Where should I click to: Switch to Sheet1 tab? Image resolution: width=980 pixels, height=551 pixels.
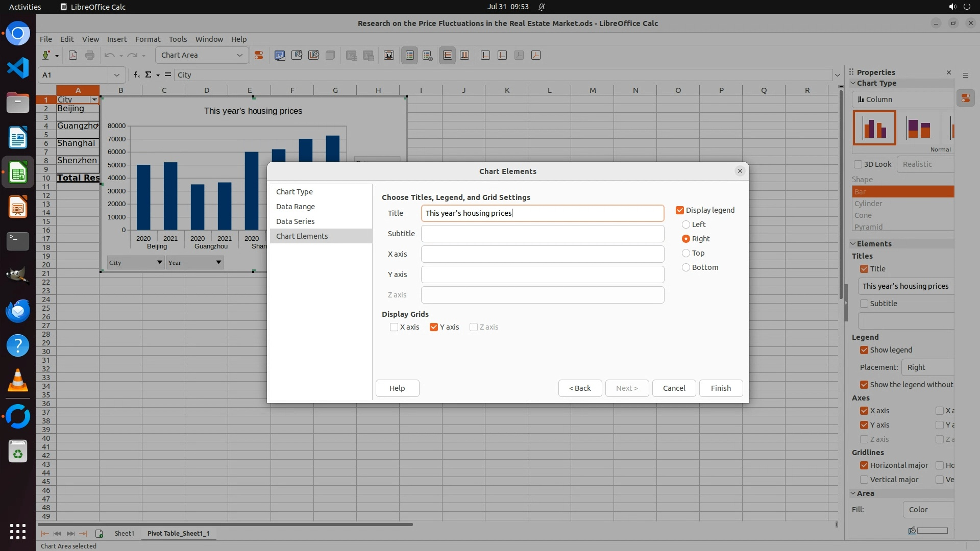point(124,533)
